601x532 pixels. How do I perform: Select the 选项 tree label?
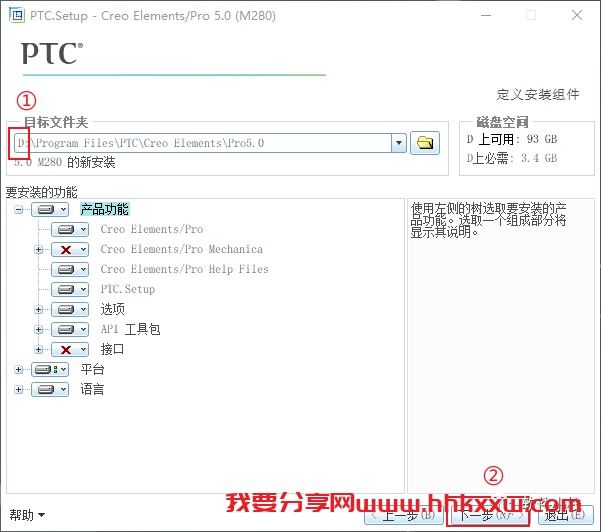pos(113,309)
